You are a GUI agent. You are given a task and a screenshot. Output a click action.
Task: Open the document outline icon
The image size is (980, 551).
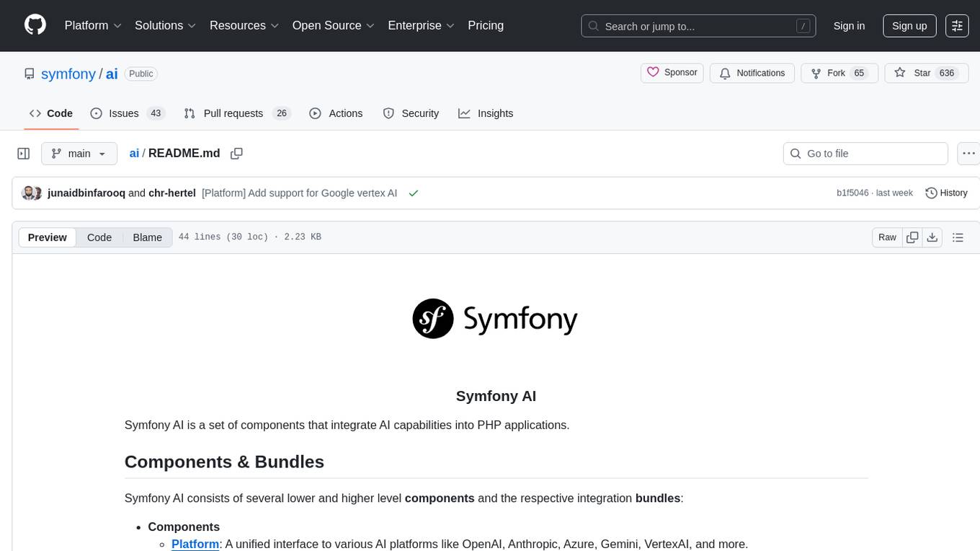[x=958, y=237]
